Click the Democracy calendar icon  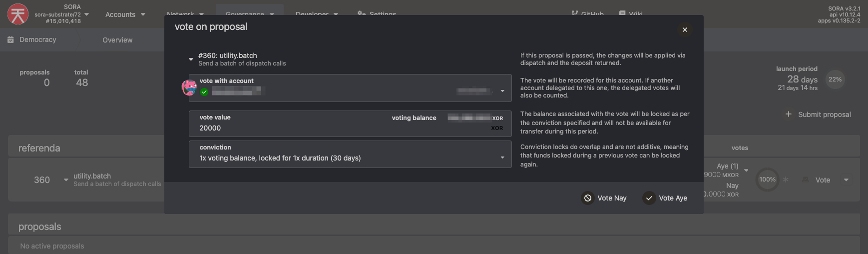[10, 39]
